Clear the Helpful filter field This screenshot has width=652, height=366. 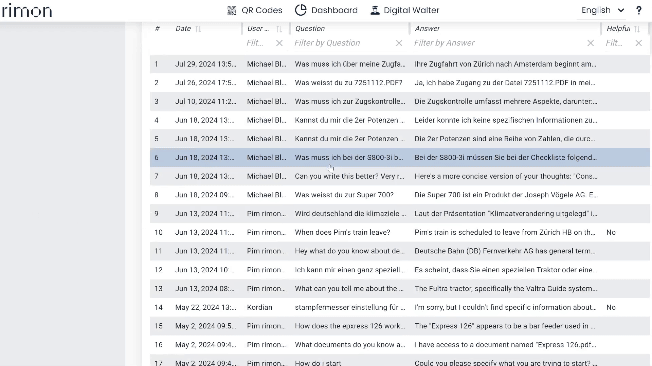click(639, 43)
